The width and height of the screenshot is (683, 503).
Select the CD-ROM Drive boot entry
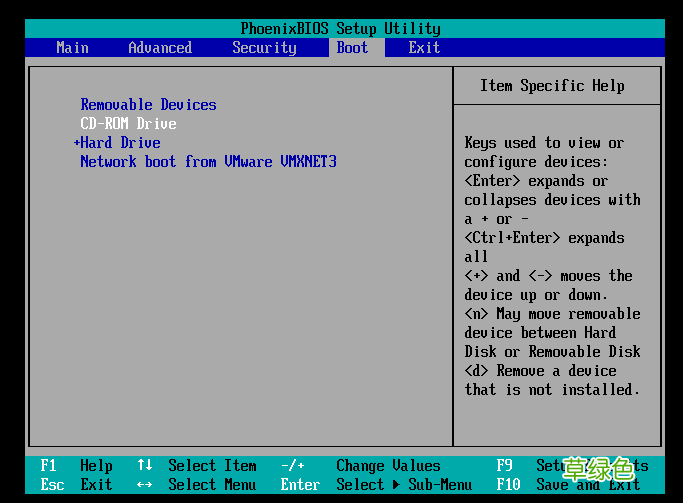(128, 124)
